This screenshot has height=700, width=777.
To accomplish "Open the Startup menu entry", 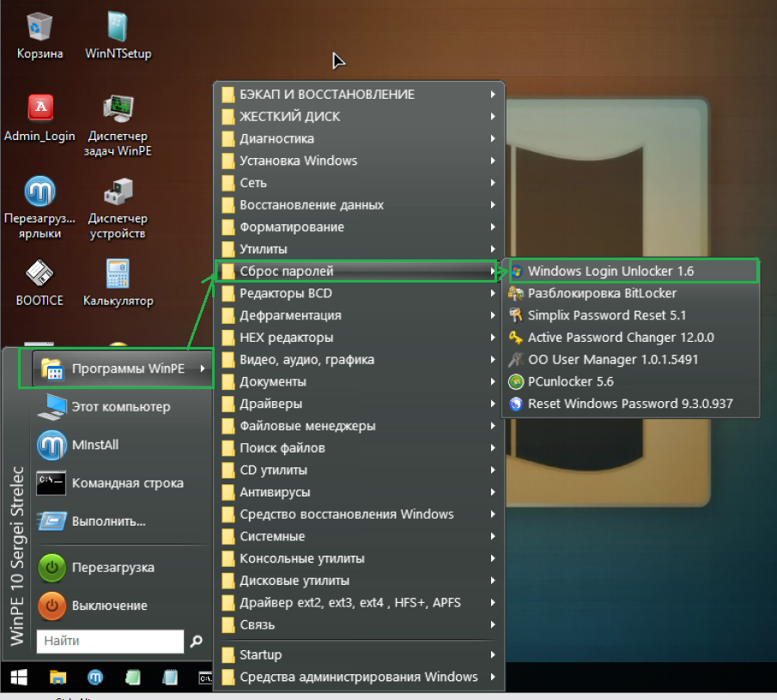I will coord(359,654).
